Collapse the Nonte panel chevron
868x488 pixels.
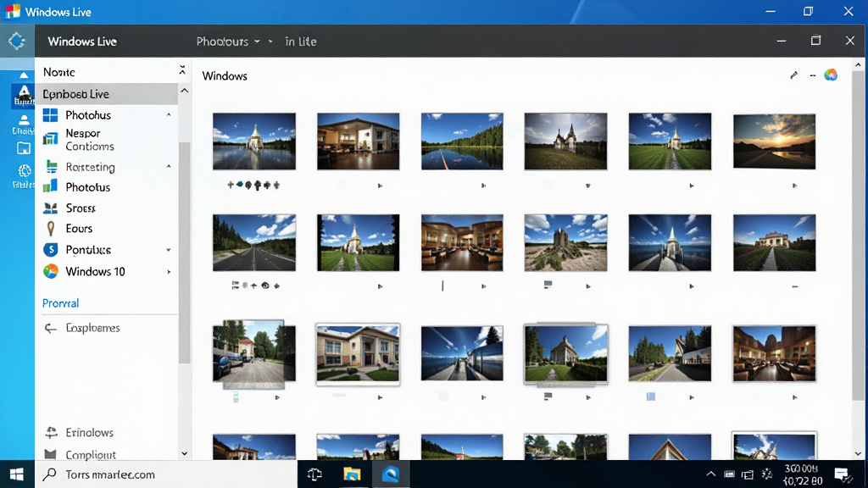coord(181,70)
